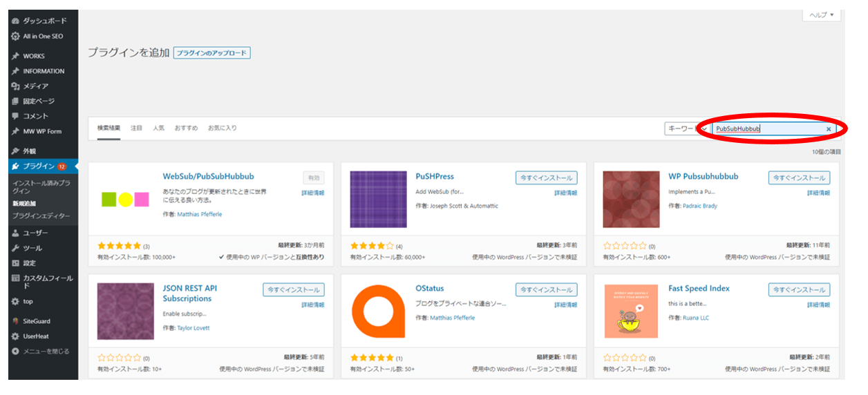The image size is (868, 395).
Task: Click the plugin search input field
Action: (x=767, y=129)
